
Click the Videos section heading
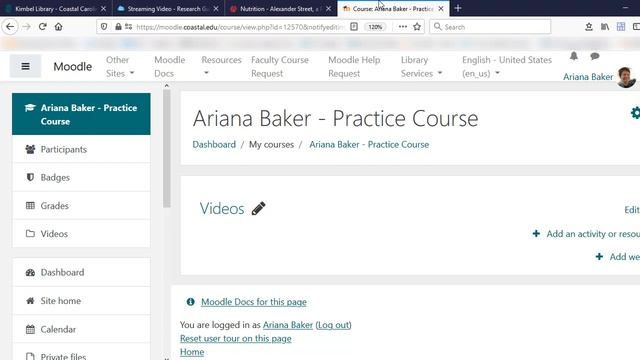pos(222,209)
